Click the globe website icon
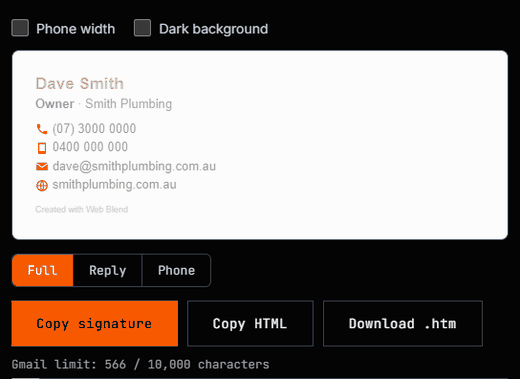520x379 pixels. pyautogui.click(x=42, y=185)
